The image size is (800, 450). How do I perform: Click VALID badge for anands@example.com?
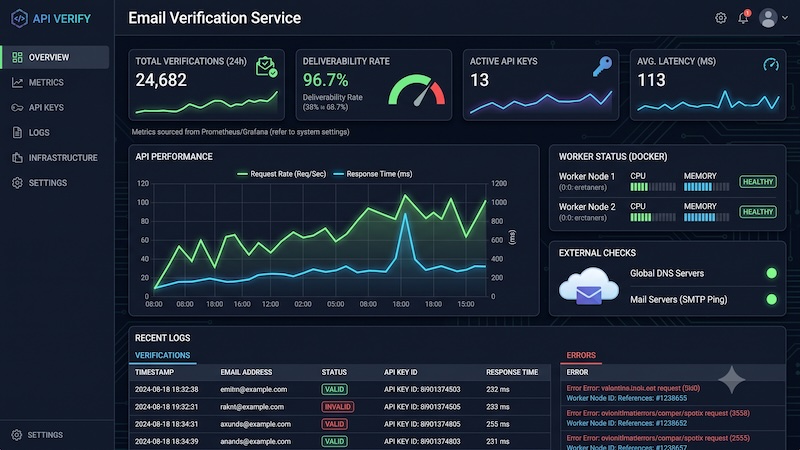click(x=334, y=441)
